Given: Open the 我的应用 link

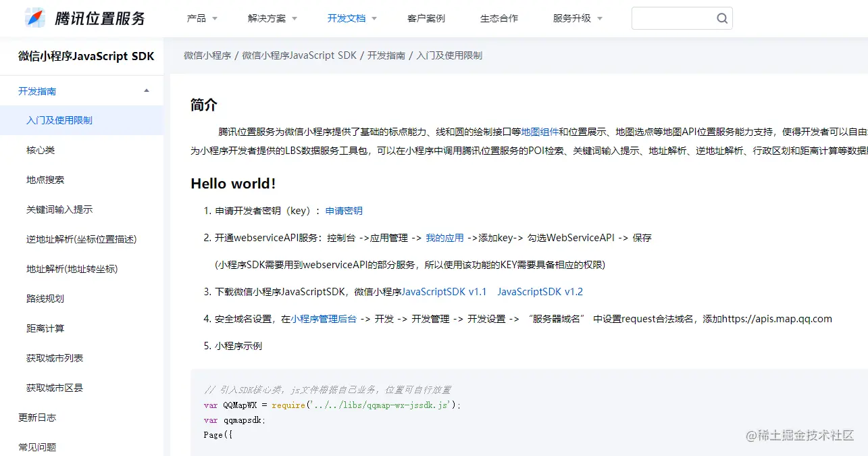Looking at the screenshot, I should (444, 238).
